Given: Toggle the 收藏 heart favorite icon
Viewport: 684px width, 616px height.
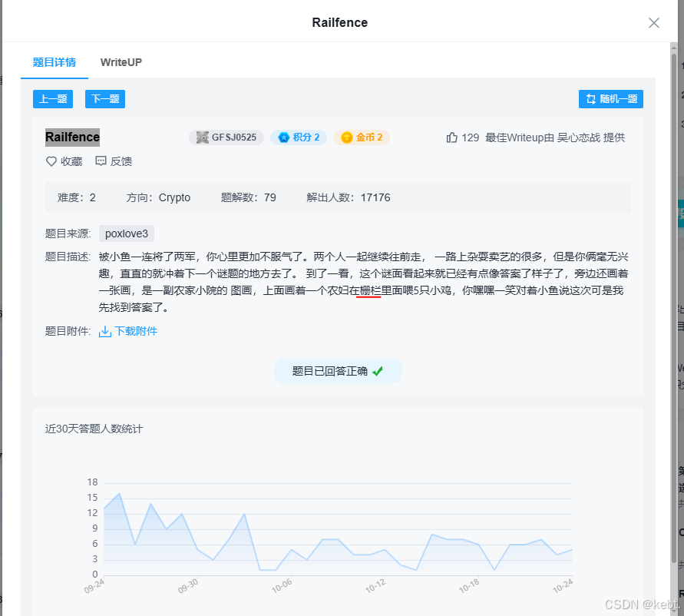Looking at the screenshot, I should point(50,161).
